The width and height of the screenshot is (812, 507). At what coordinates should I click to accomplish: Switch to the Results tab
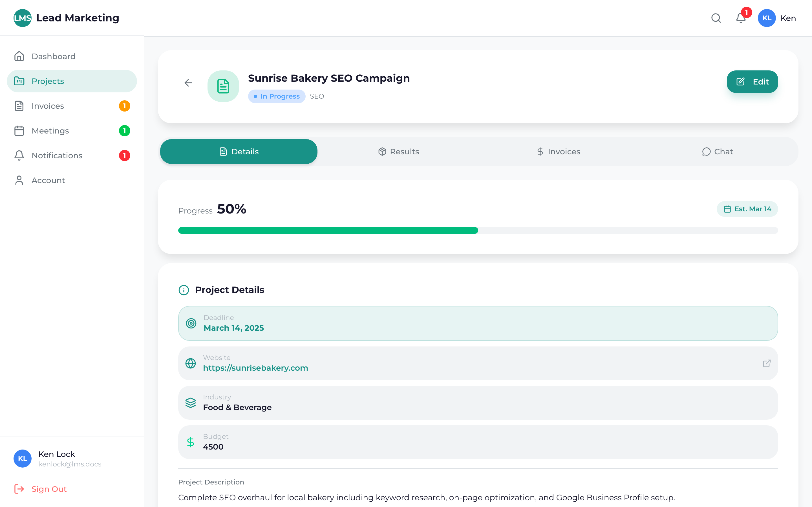[399, 151]
